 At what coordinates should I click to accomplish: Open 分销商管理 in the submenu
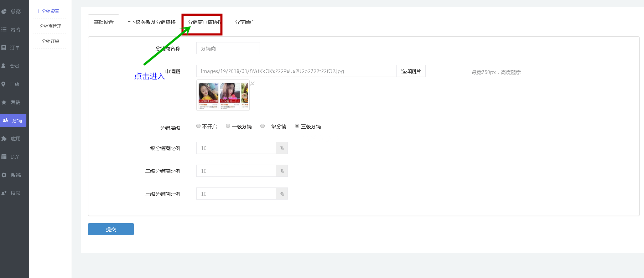click(x=51, y=26)
